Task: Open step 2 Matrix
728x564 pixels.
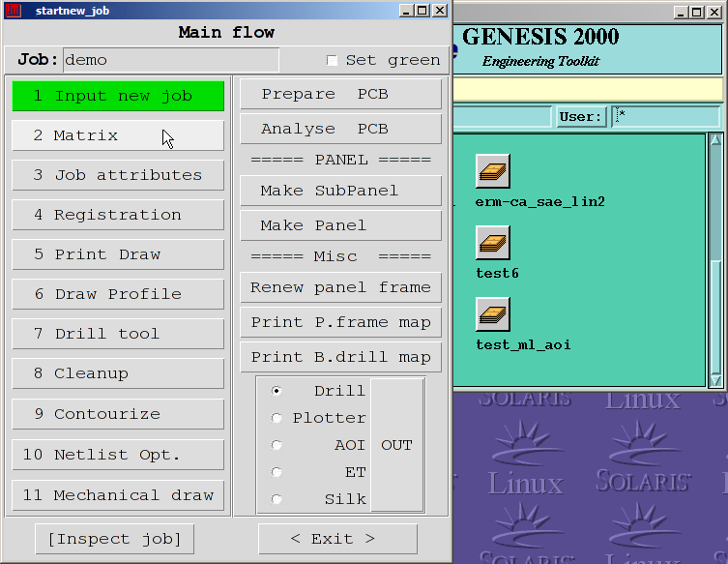Action: tap(118, 135)
